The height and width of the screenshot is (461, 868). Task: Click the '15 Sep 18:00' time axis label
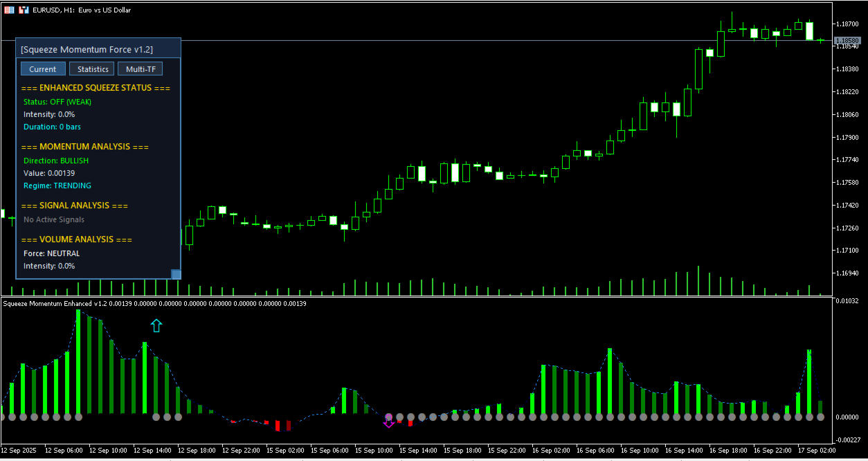coord(464,450)
